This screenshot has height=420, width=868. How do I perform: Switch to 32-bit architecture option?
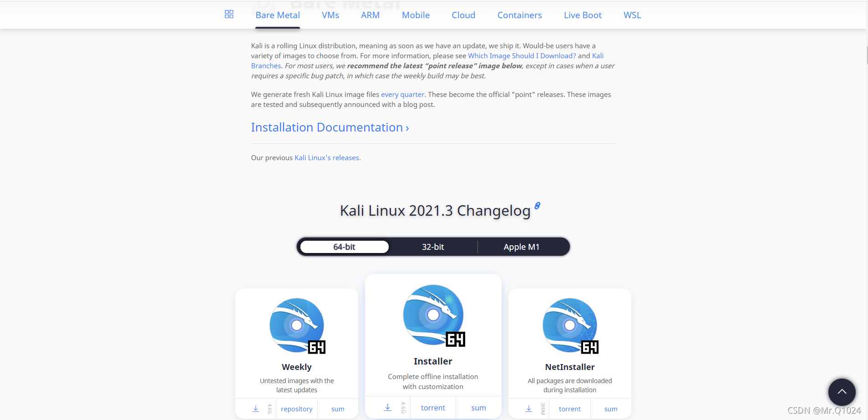click(433, 247)
